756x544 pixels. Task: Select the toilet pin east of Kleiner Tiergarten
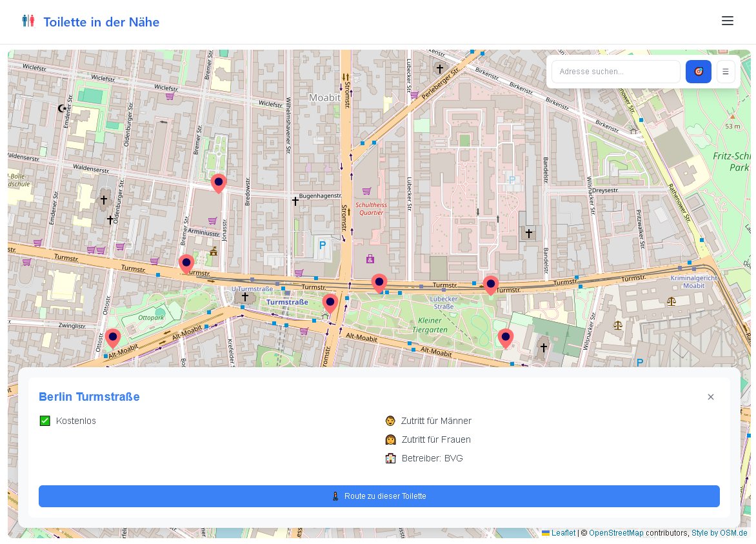[x=505, y=339]
